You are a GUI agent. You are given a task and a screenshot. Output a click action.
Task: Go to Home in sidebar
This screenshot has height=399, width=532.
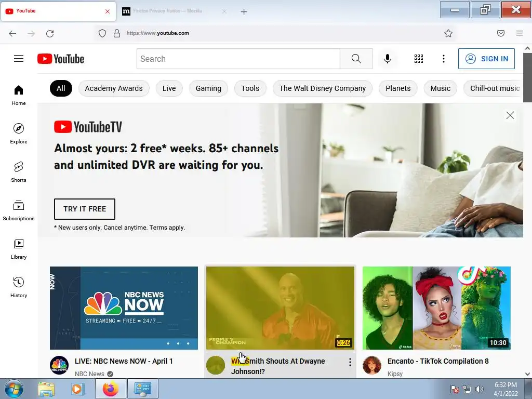[x=19, y=96]
